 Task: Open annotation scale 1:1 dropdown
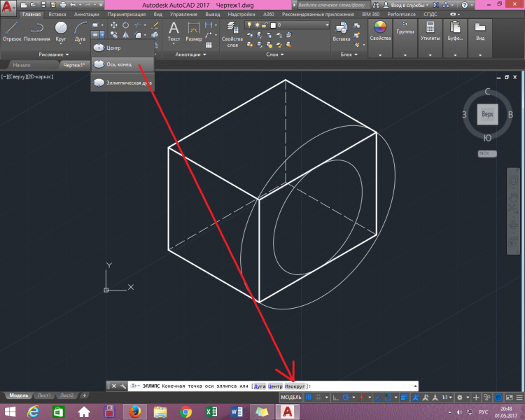point(447,397)
